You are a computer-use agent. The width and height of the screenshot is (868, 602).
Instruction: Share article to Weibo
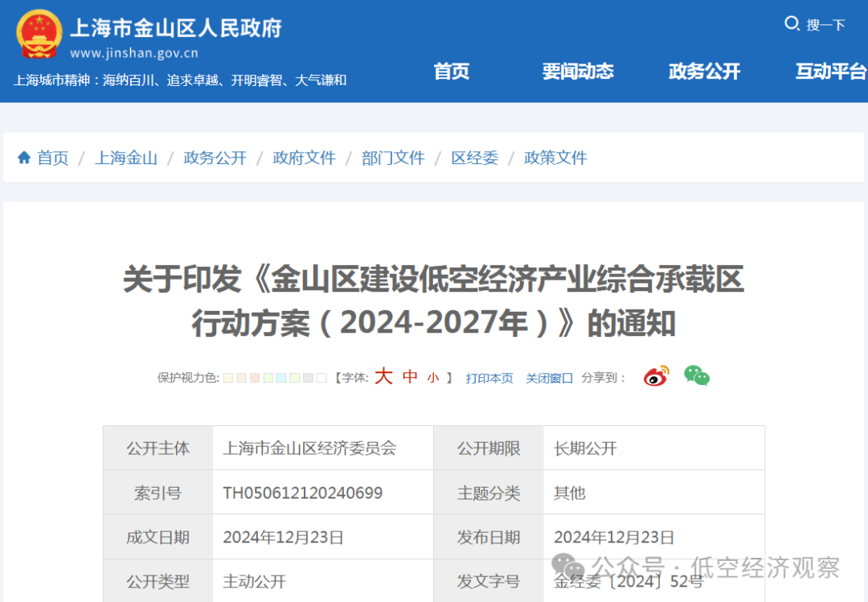pos(656,376)
